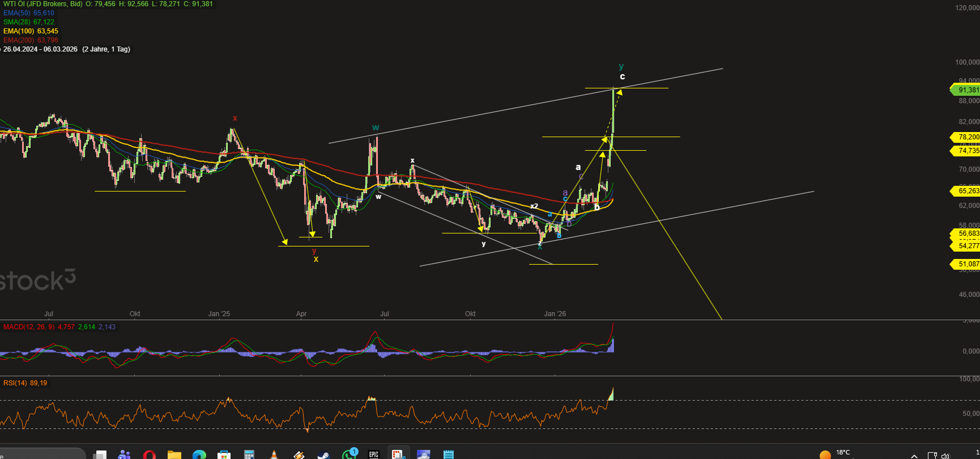980x459 pixels.
Task: Open the Microsoft Teams taskbar icon
Action: click(125, 454)
